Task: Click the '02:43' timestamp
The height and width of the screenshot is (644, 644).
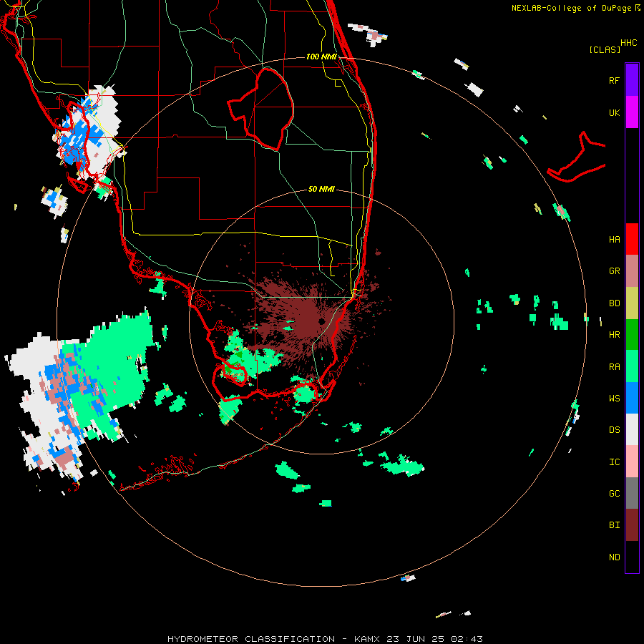Action: 467,639
